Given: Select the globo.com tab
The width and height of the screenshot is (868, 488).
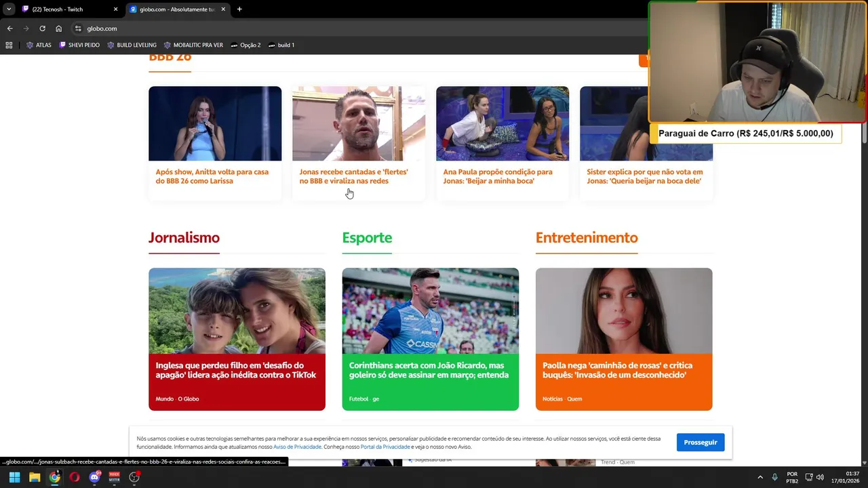Looking at the screenshot, I should (178, 9).
